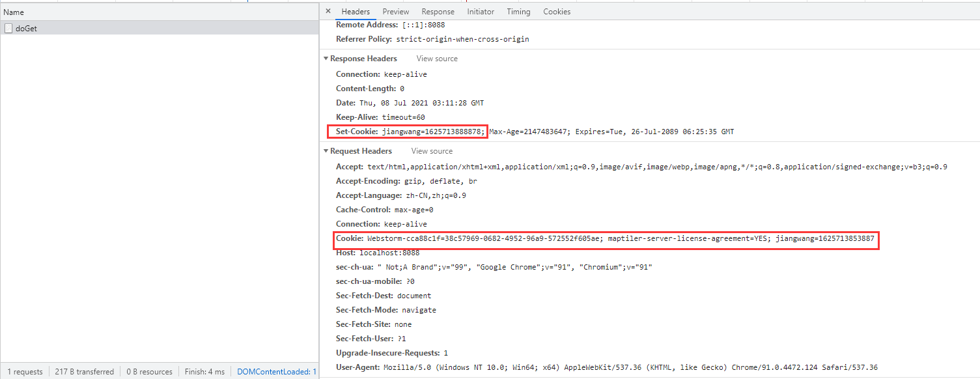Click the Keep-Alive timeout header
This screenshot has height=379, width=980.
click(380, 117)
